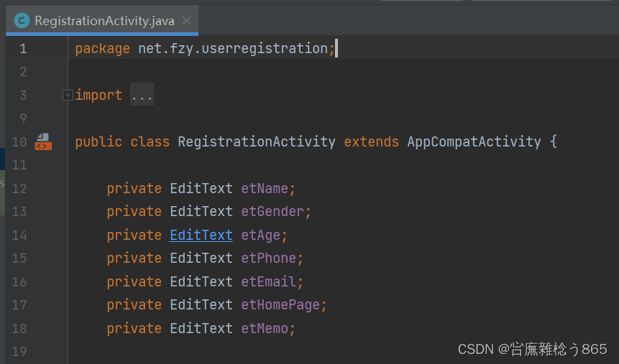619x364 pixels.
Task: Open related XML file gutter icon
Action: (x=43, y=141)
